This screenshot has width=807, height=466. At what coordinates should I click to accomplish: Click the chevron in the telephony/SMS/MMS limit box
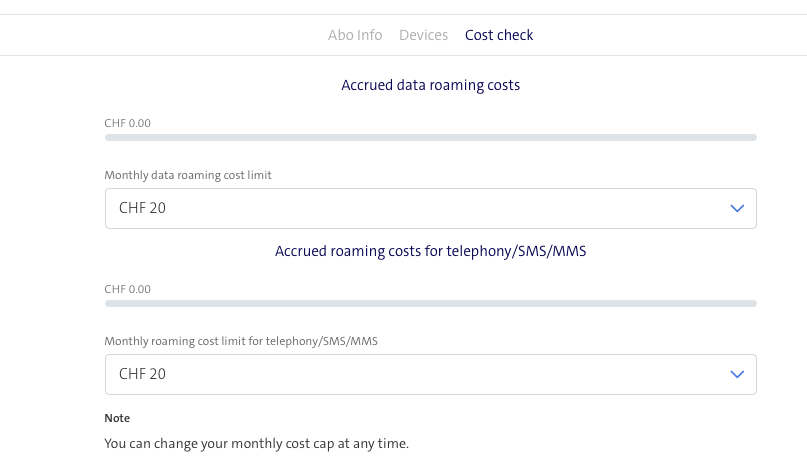[737, 374]
